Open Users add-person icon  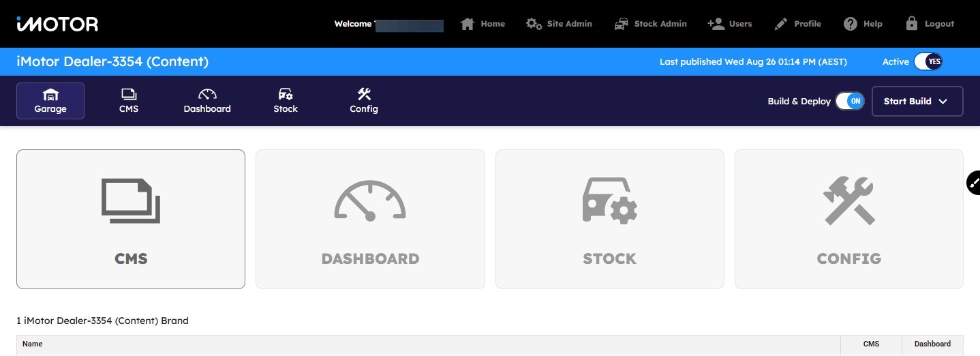coord(716,24)
